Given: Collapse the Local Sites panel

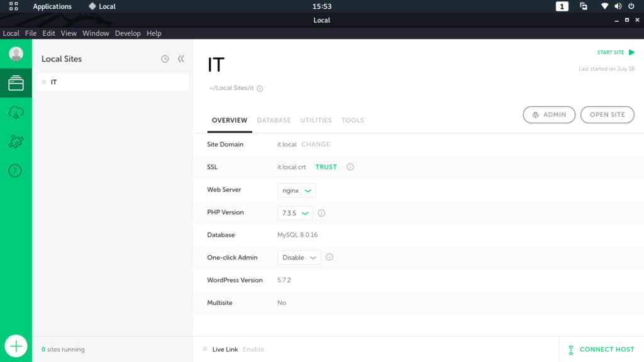Looking at the screenshot, I should pos(180,58).
